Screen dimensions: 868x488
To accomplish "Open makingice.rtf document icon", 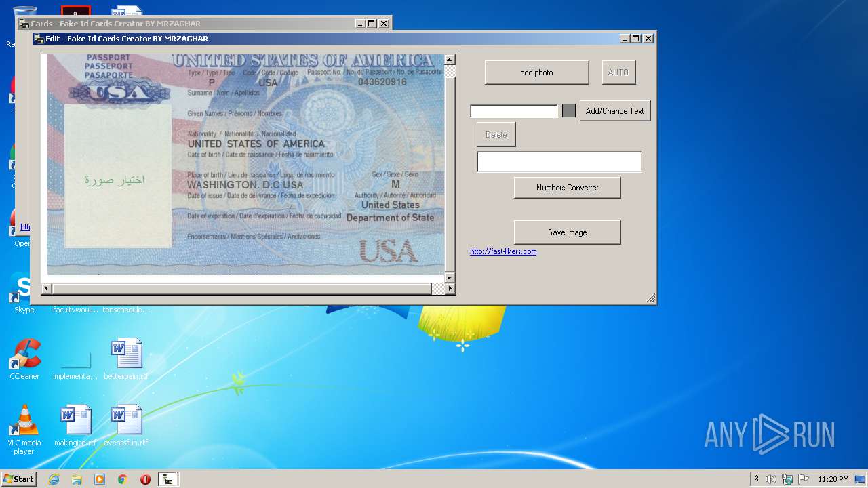I will [x=75, y=426].
